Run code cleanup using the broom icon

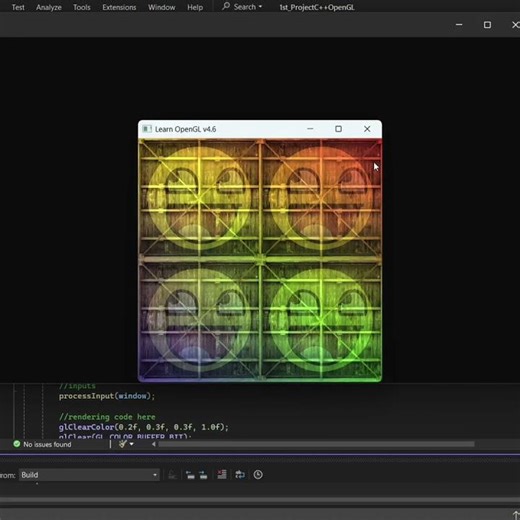pyautogui.click(x=123, y=444)
